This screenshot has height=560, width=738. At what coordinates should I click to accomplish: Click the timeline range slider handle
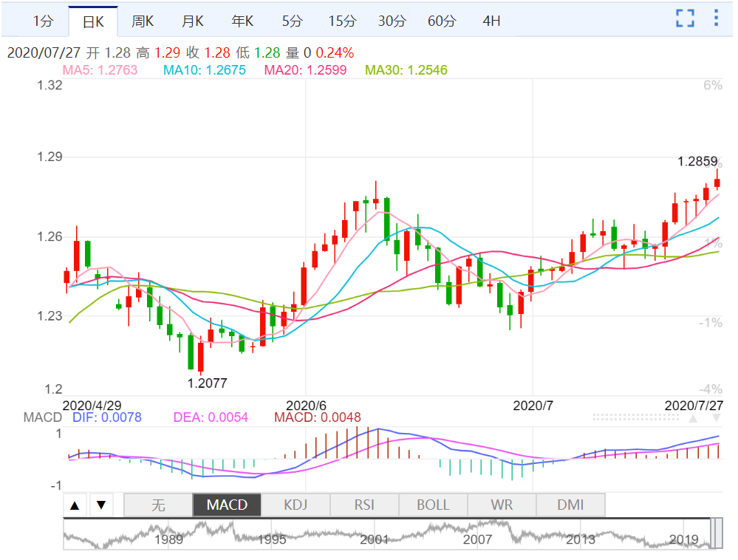[717, 533]
